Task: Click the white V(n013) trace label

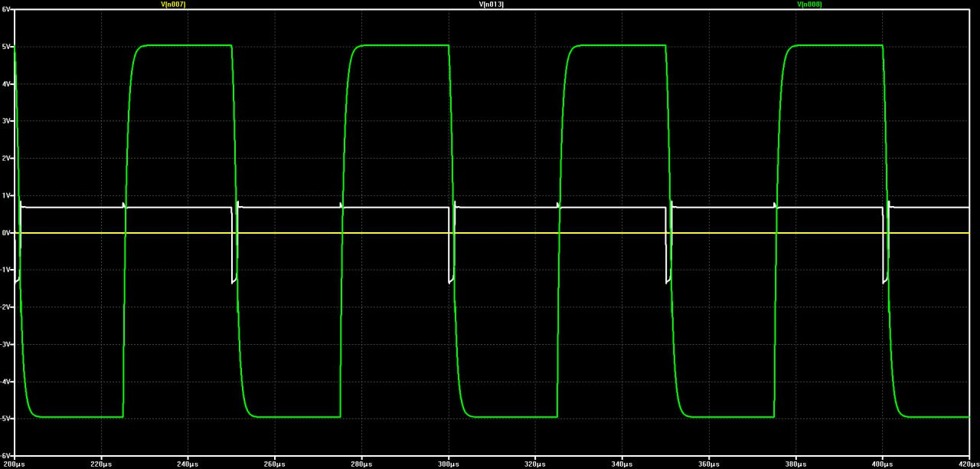Action: click(x=492, y=5)
